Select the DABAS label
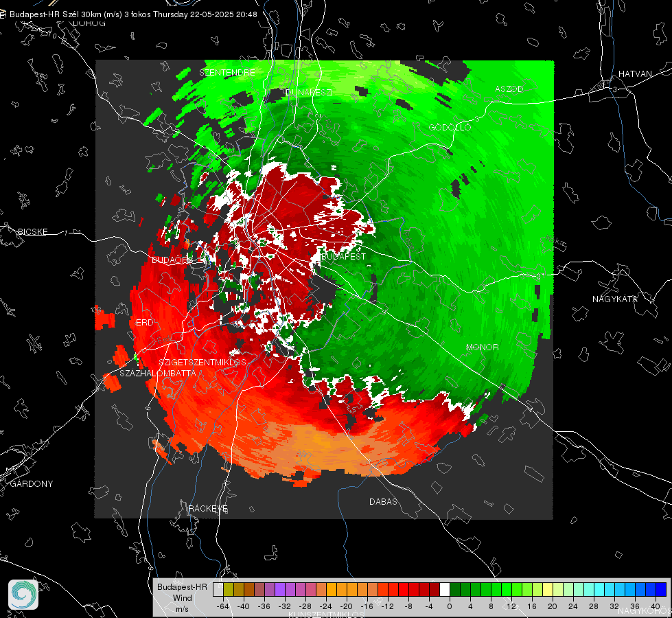672x618 pixels. pos(383,501)
